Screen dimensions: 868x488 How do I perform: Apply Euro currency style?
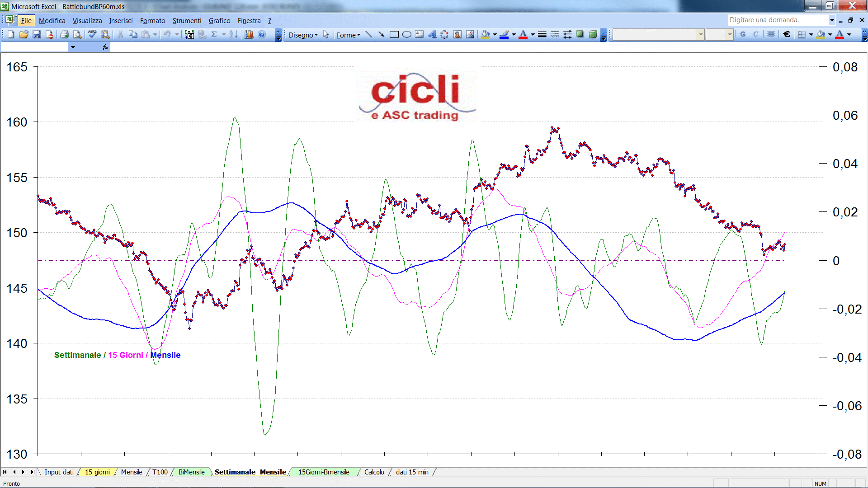click(x=786, y=34)
